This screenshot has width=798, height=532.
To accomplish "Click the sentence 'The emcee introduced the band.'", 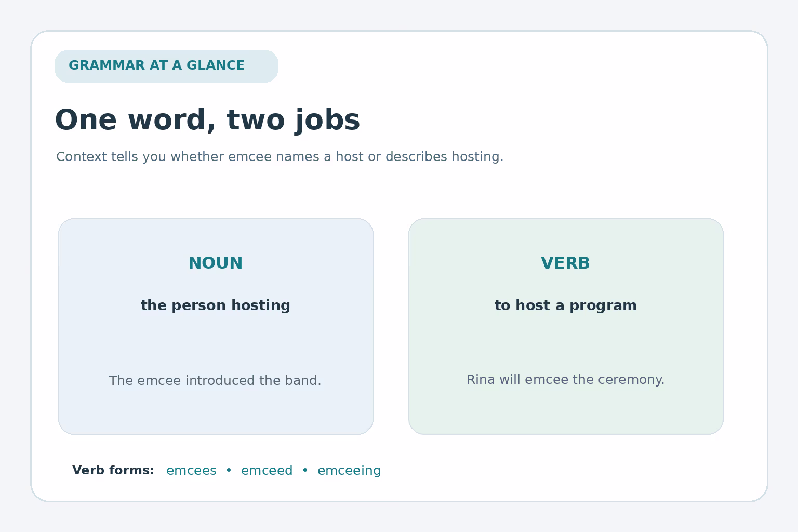I will [215, 381].
